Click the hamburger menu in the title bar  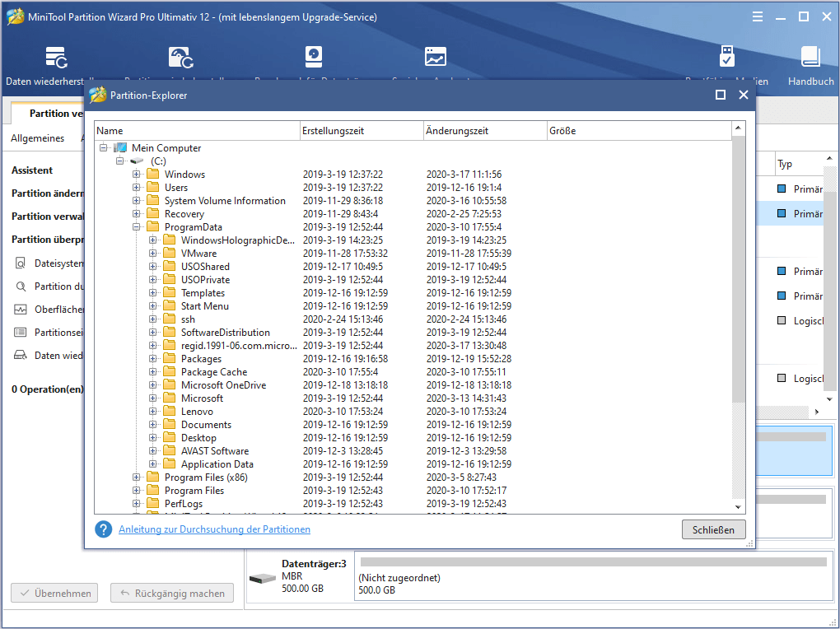pos(757,16)
